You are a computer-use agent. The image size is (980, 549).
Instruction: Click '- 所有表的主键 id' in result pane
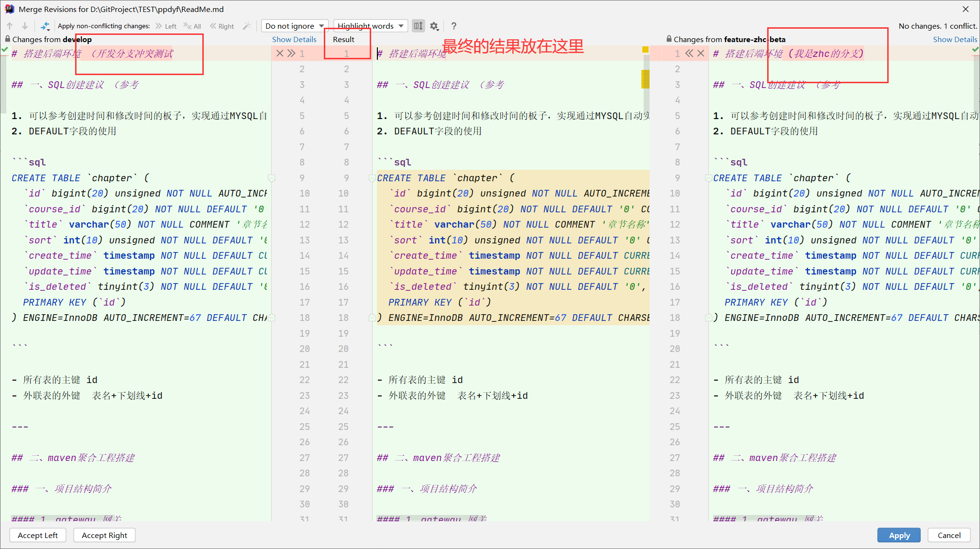pyautogui.click(x=420, y=380)
